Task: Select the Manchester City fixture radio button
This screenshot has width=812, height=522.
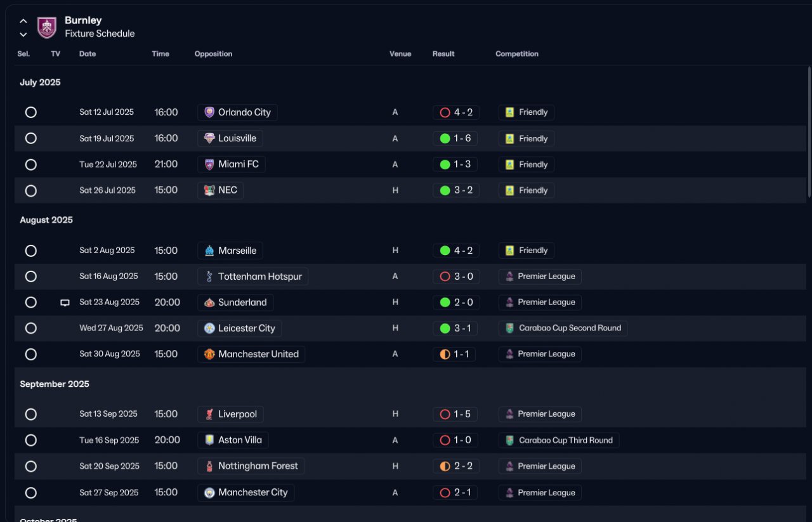Action: 30,492
